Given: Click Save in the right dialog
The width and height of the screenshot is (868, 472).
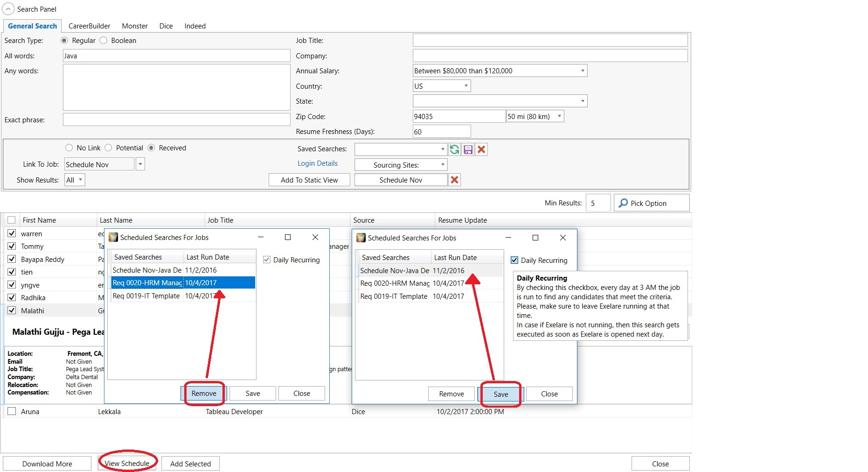Looking at the screenshot, I should point(501,394).
